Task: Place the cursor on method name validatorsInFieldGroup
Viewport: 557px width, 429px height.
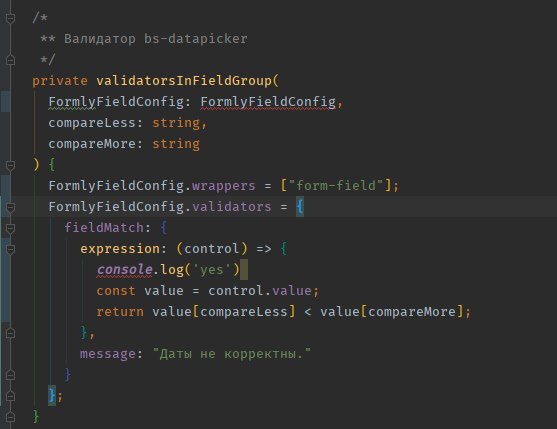Action: click(x=184, y=81)
